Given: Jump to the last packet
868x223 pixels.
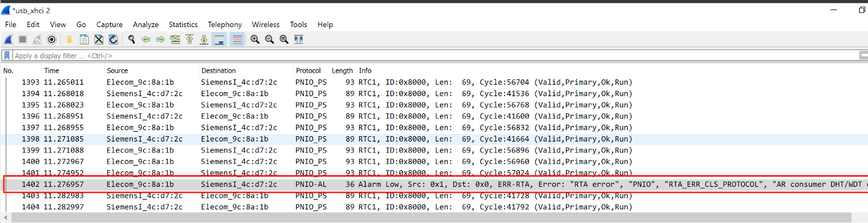Looking at the screenshot, I should pos(204,39).
